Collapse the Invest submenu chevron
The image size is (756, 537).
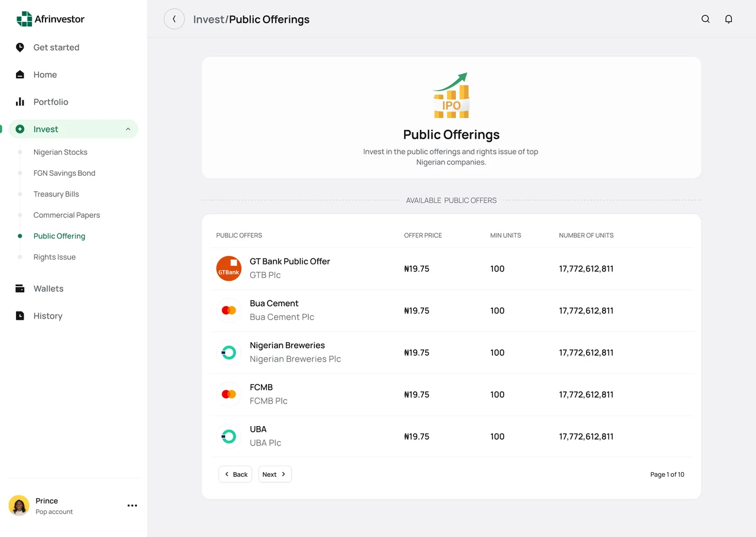pos(128,129)
